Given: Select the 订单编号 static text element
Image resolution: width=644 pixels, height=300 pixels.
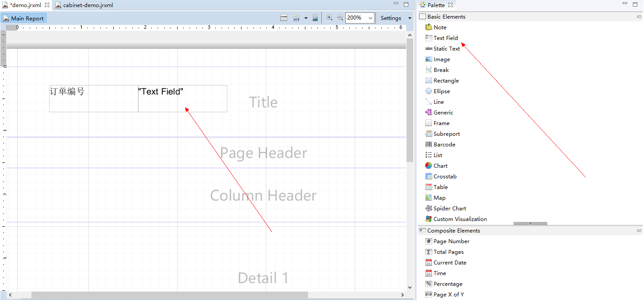Looking at the screenshot, I should pos(94,99).
